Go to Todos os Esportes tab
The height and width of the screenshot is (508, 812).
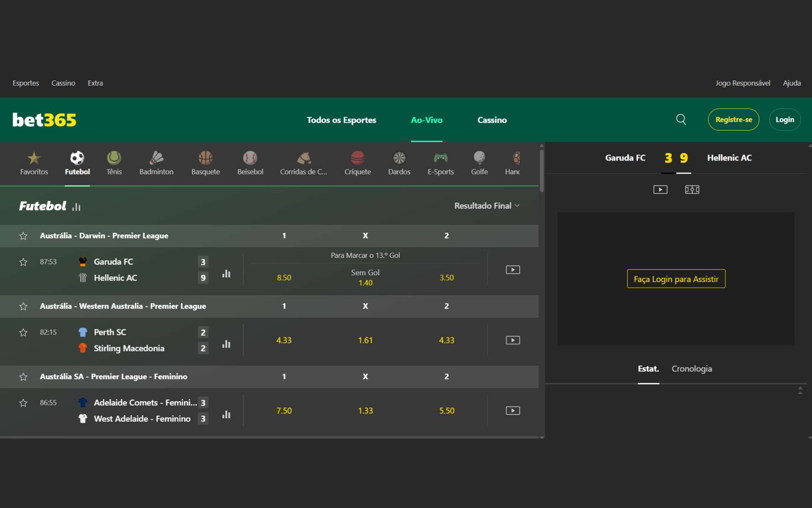tap(341, 120)
